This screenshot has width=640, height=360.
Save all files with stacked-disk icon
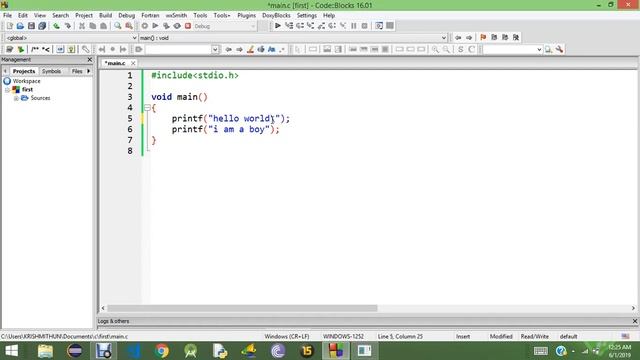[x=42, y=26]
